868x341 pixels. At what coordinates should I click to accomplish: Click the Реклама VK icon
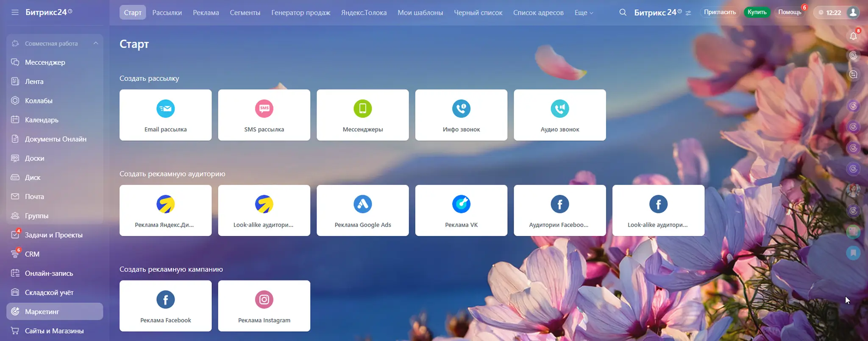coord(461,204)
